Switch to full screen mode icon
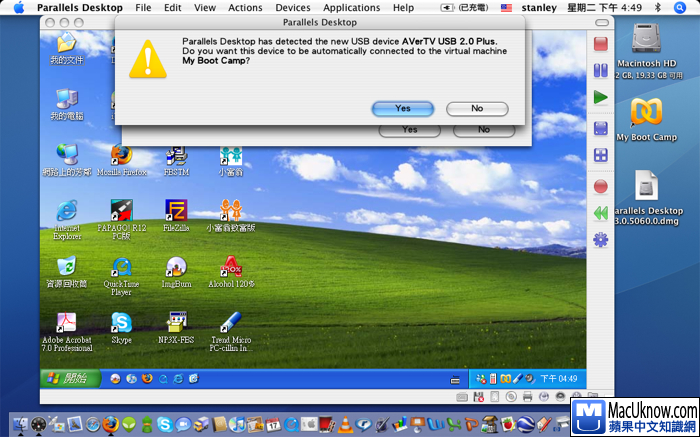The width and height of the screenshot is (700, 437). (x=600, y=127)
